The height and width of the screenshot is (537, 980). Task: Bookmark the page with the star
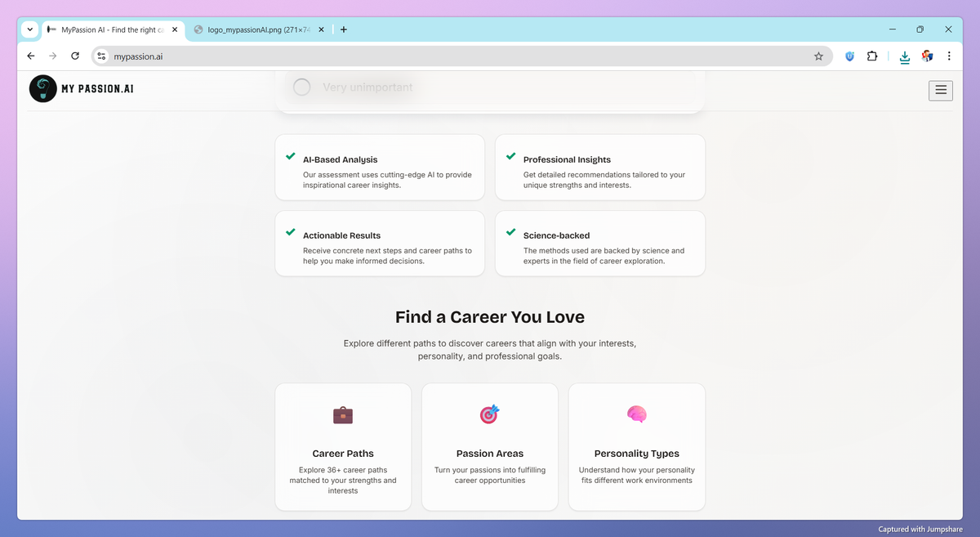[818, 56]
